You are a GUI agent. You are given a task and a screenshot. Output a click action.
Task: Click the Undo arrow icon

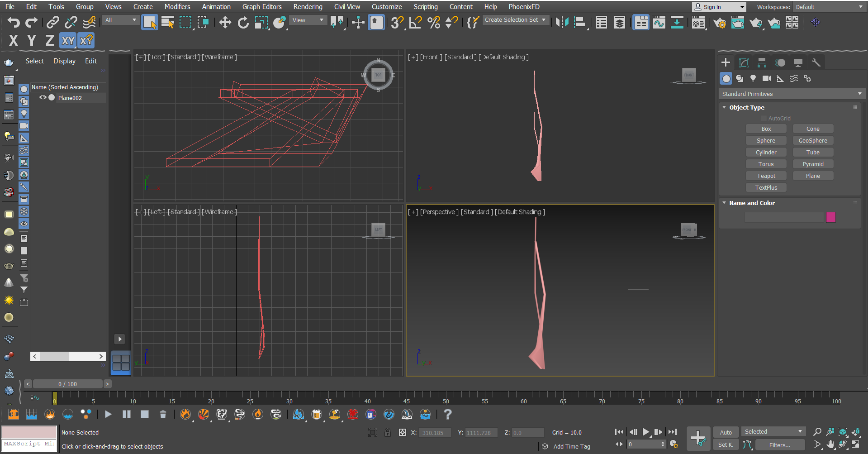pyautogui.click(x=14, y=22)
